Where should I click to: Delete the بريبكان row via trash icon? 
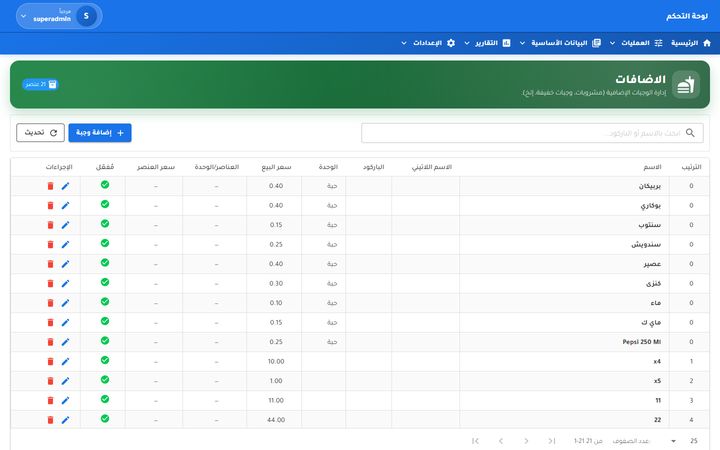[x=51, y=186]
